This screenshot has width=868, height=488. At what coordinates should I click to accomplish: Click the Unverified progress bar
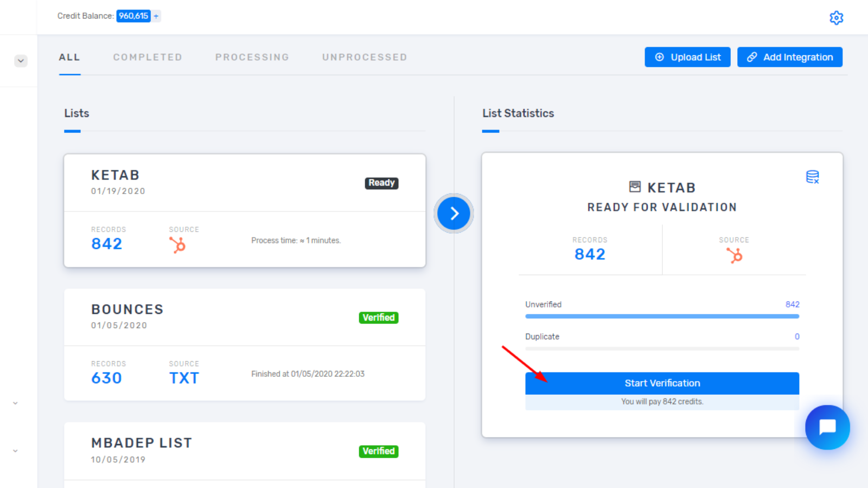[x=662, y=316]
